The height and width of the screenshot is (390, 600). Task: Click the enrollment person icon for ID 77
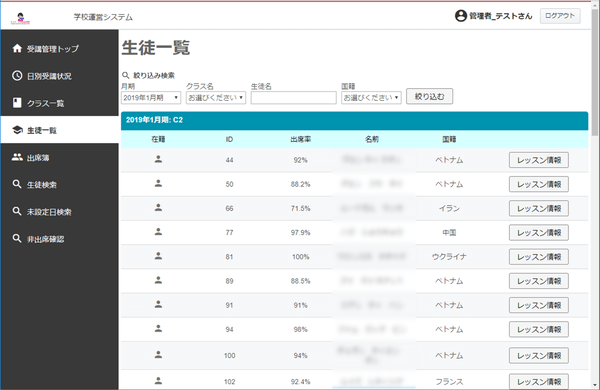tap(158, 232)
